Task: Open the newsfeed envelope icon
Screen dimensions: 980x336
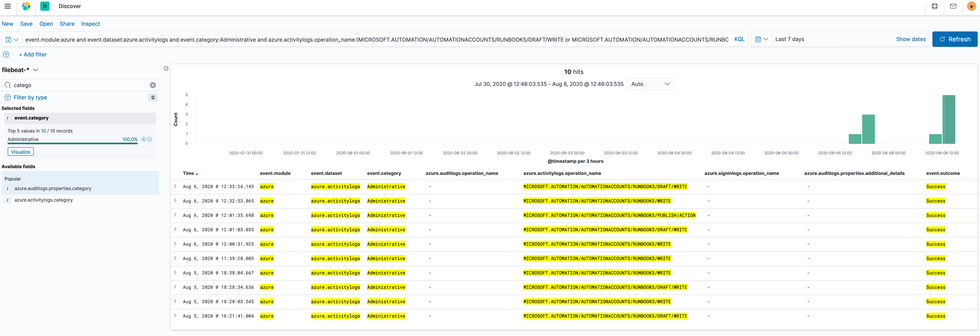Action: click(x=953, y=6)
